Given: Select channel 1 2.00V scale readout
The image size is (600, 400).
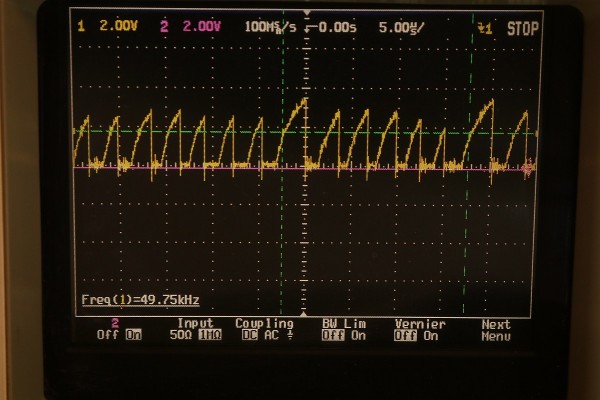Looking at the screenshot, I should [110, 27].
